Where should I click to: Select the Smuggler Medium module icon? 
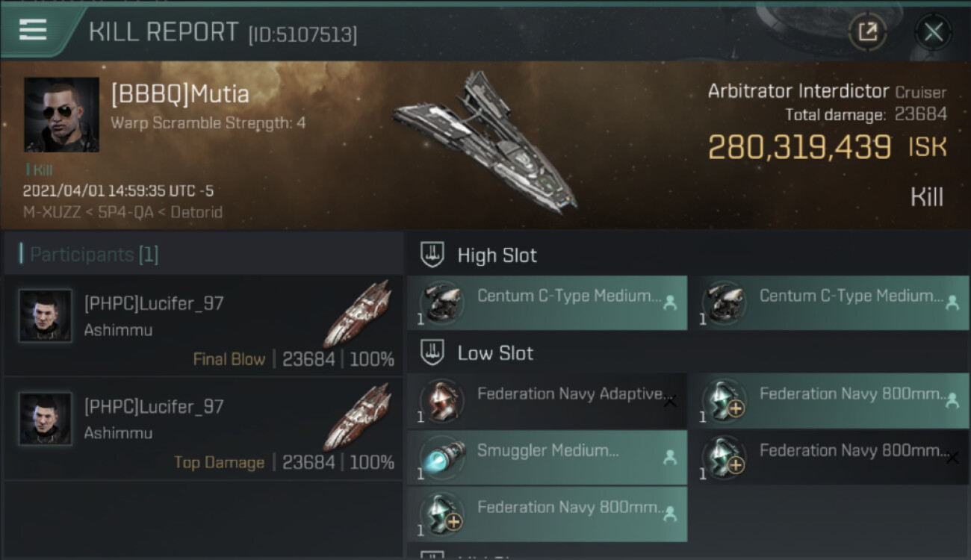pyautogui.click(x=440, y=458)
